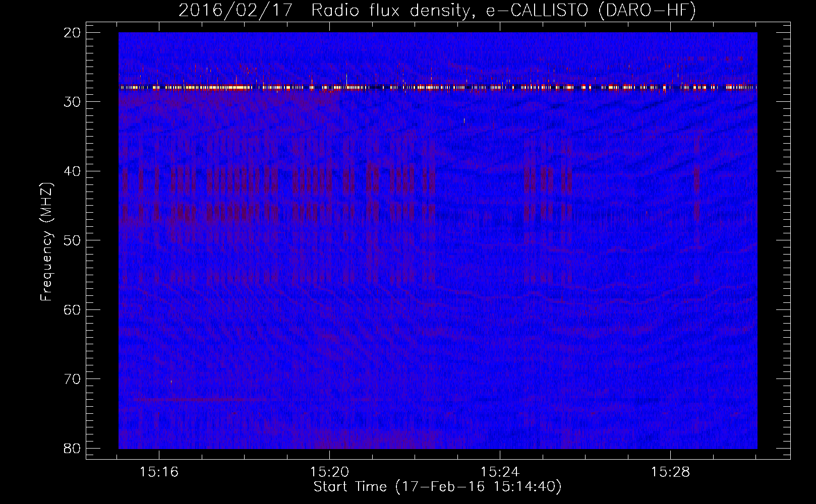The width and height of the screenshot is (816, 504).
Task: Click the '50' frequency tick label
Action: pos(73,240)
